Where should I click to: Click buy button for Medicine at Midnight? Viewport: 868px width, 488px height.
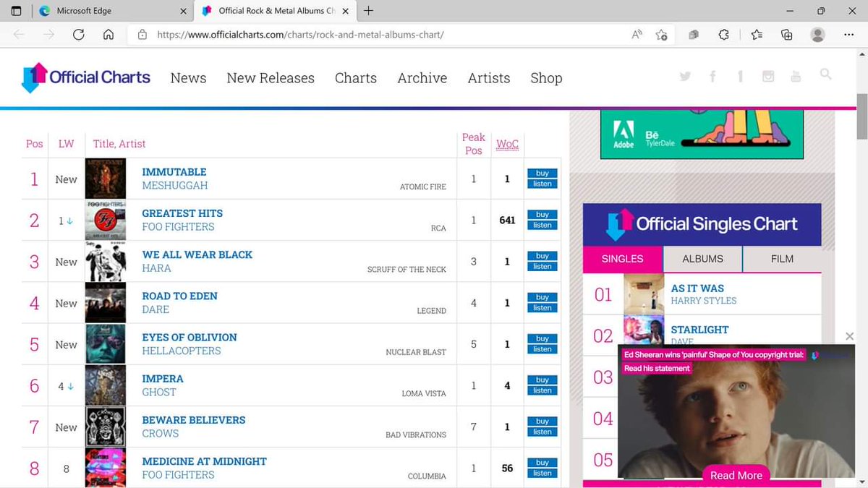tap(542, 463)
